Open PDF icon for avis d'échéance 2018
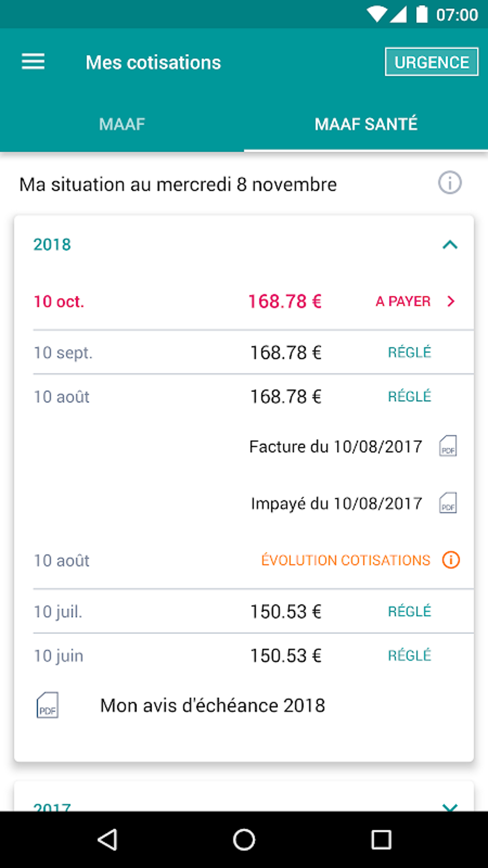This screenshot has height=868, width=488. pos(47,705)
